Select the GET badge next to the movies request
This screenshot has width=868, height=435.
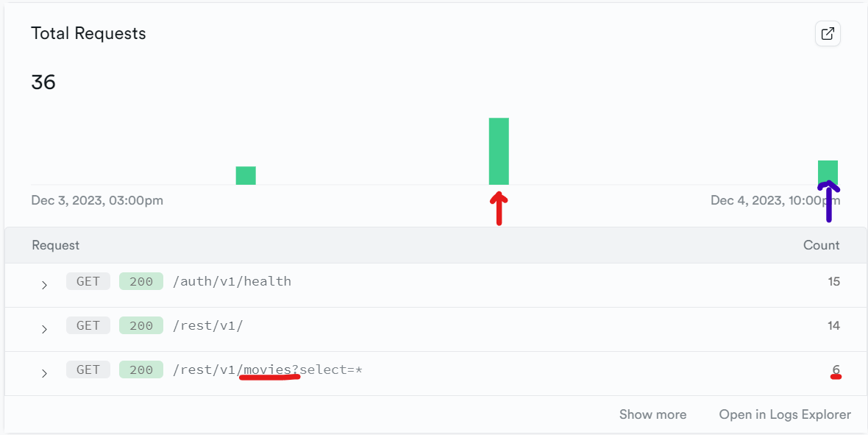click(x=88, y=369)
